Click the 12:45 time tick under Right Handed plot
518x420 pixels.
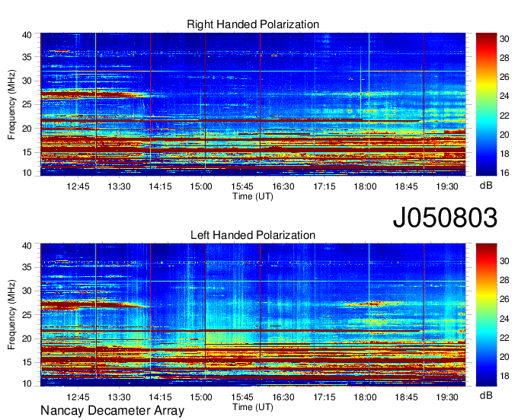point(78,186)
